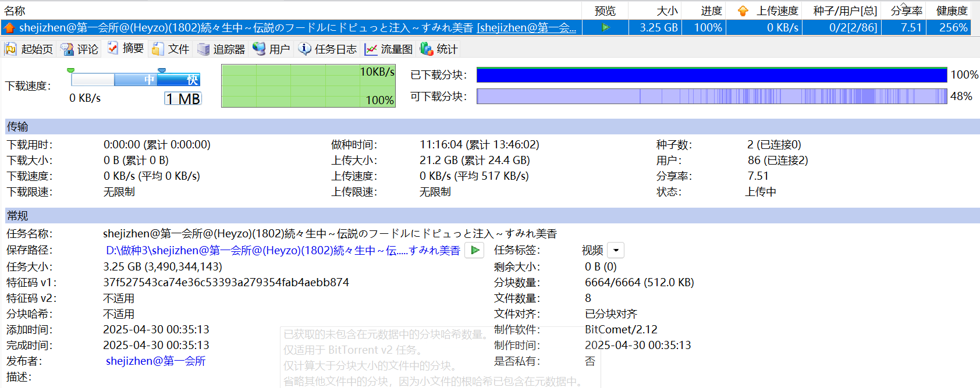The image size is (980, 388).
Task: Open publisher link shejizhen@第一会所
Action: (155, 361)
